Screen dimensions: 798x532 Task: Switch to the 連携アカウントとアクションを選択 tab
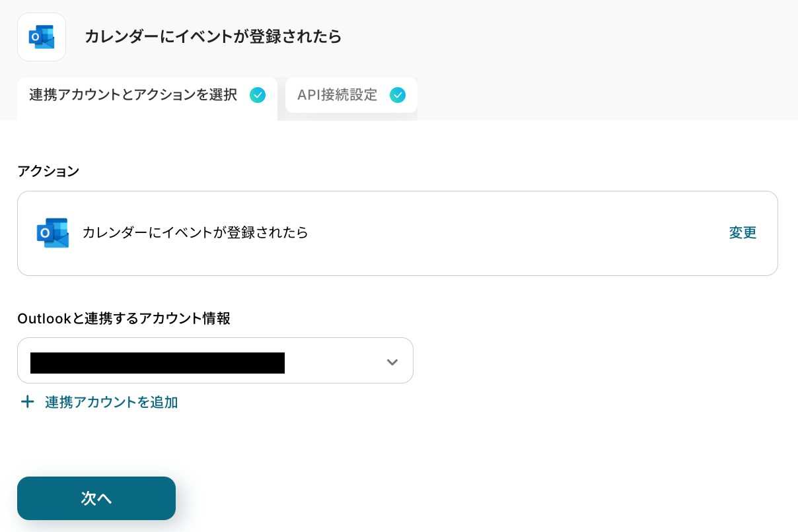coord(133,95)
